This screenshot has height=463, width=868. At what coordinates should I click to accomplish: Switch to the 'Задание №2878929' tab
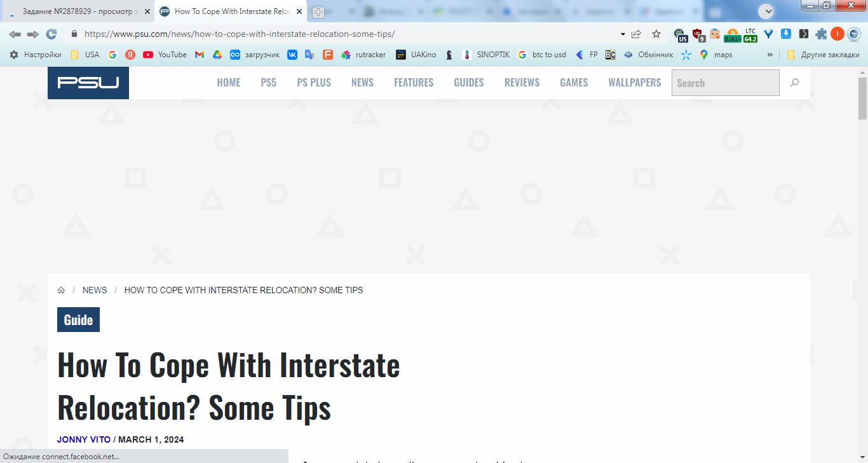point(77,11)
